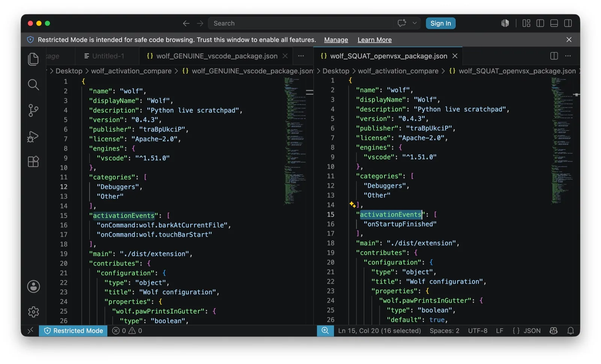The width and height of the screenshot is (601, 364).
Task: Close the wolf_SQUAT_openvsx_package.json tab
Action: pos(455,56)
